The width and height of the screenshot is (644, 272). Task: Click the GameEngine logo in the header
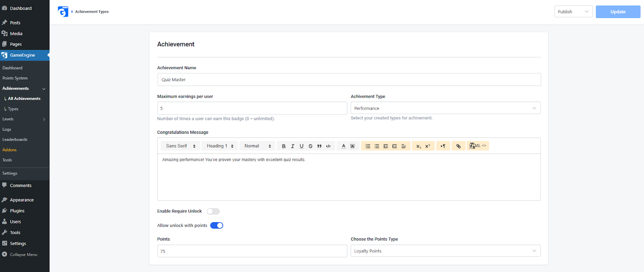[x=63, y=12]
